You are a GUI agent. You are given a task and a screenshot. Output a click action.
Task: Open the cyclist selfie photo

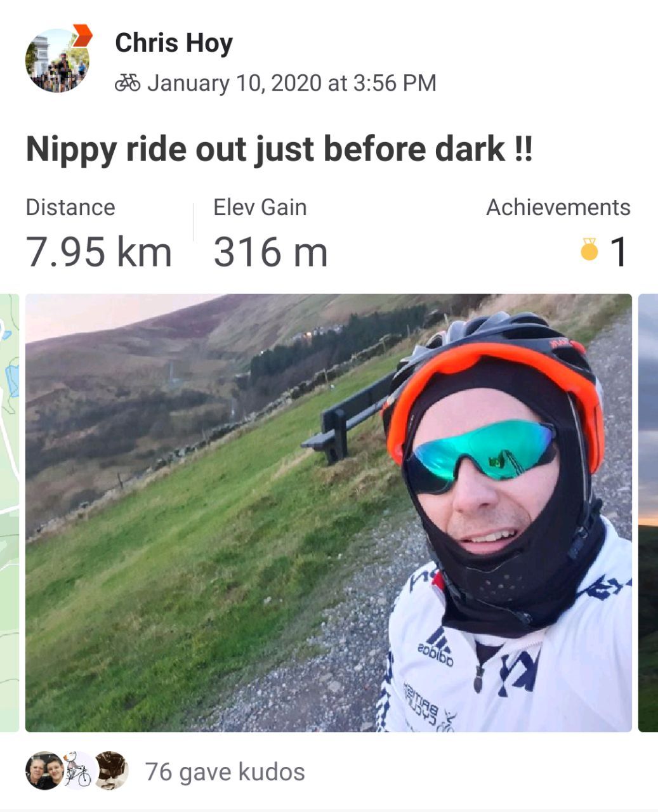pyautogui.click(x=329, y=513)
